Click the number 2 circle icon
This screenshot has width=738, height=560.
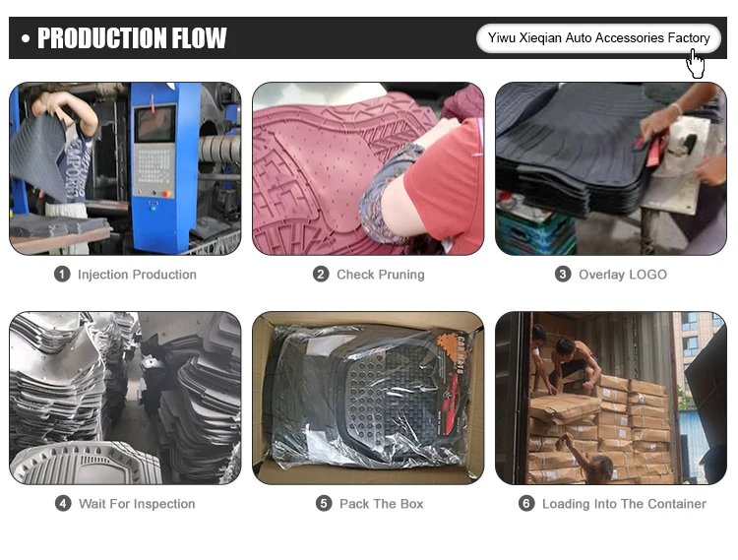tap(321, 274)
